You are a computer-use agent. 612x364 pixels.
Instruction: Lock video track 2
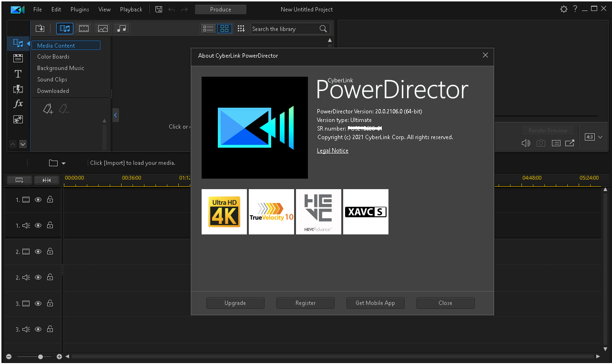point(50,252)
